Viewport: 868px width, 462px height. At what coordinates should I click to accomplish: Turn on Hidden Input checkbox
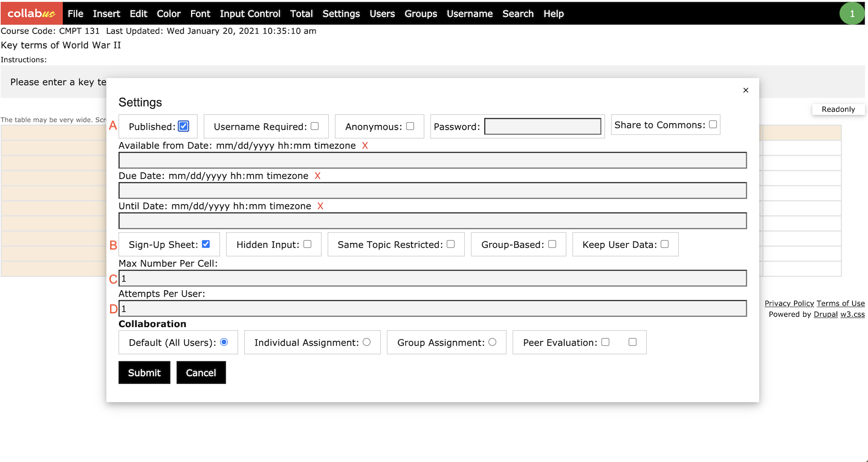(307, 244)
